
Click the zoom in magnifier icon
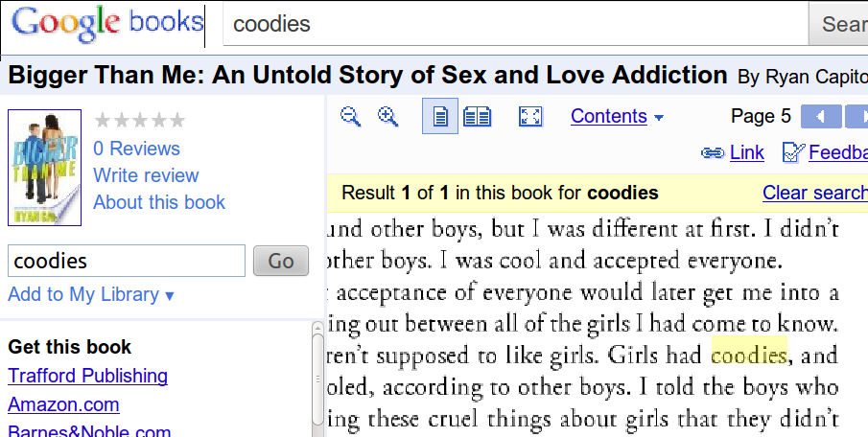(387, 117)
